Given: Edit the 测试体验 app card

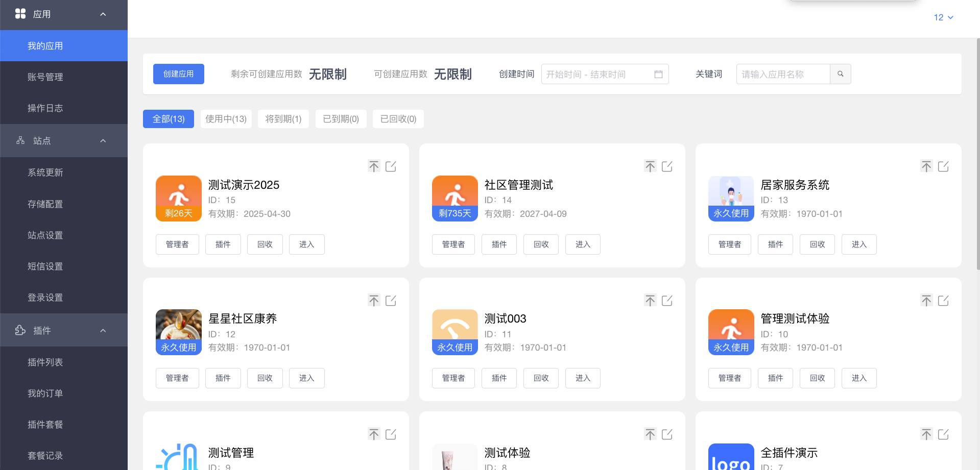Looking at the screenshot, I should 667,434.
